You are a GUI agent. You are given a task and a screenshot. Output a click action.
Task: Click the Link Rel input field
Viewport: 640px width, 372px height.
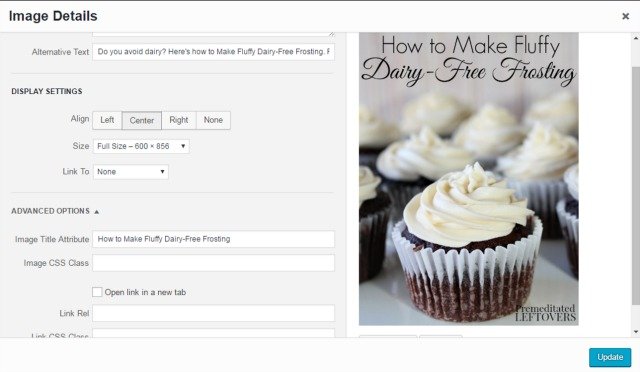pyautogui.click(x=213, y=313)
